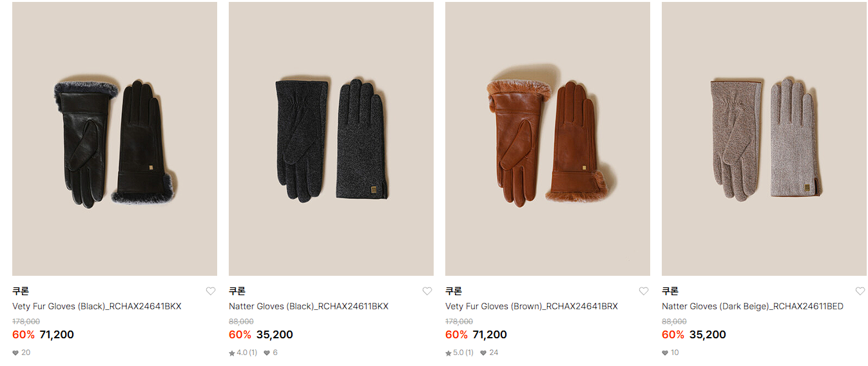Viewport: 868px width, 366px height.
Task: Click the likes heart icon showing 20
Action: coord(15,353)
